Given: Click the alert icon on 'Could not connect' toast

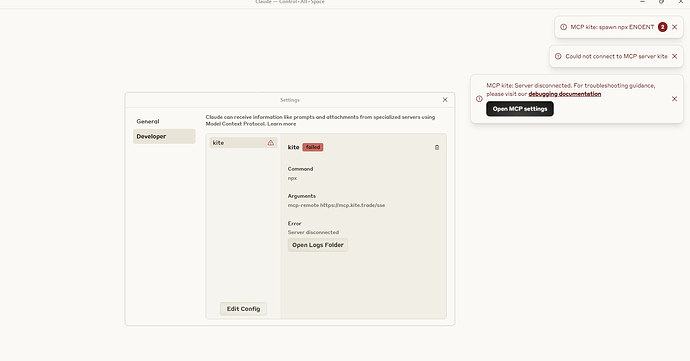Looking at the screenshot, I should pos(558,56).
